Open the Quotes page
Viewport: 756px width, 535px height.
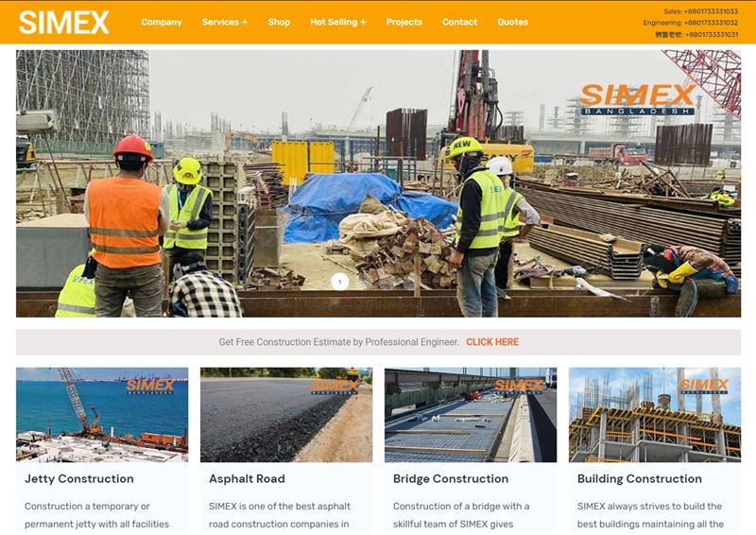coord(512,22)
